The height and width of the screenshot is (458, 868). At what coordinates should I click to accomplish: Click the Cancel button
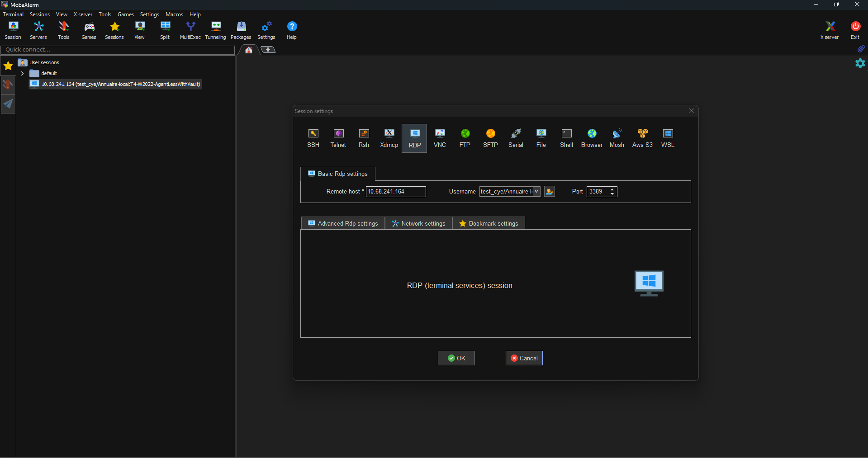[524, 358]
